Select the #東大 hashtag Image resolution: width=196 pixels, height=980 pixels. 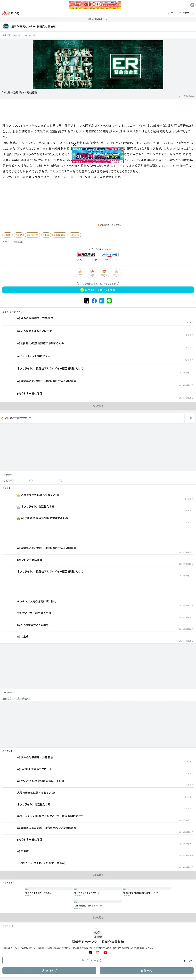pos(46,235)
